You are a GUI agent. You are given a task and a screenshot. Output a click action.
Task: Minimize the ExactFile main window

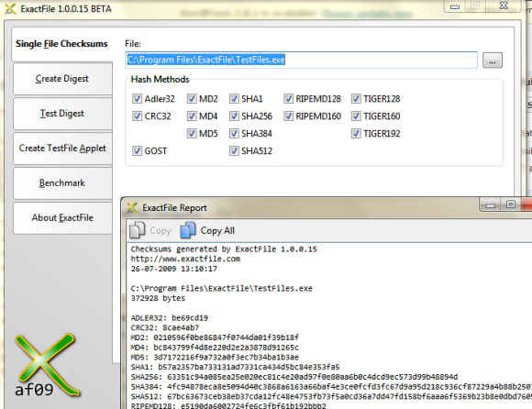click(455, 6)
